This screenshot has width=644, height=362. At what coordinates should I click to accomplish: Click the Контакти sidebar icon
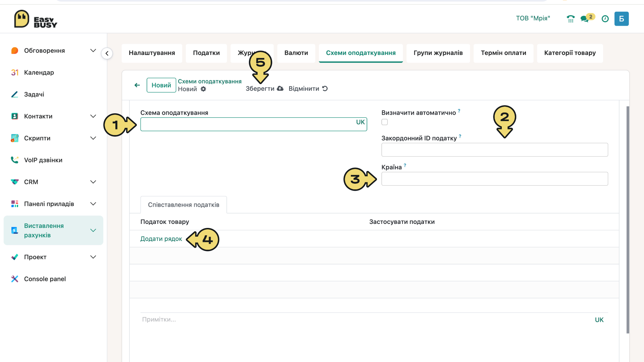(14, 116)
